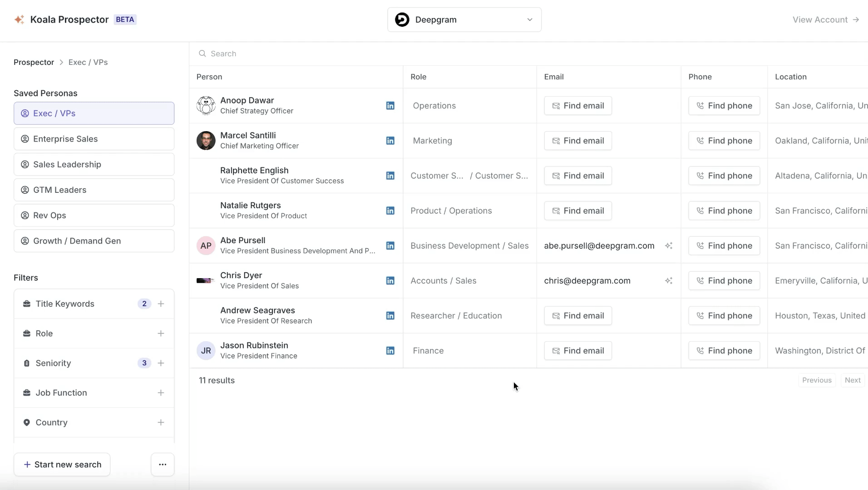Screen dimensions: 868x490
Task: Click sparkle icon beside abe.pursell@deepgram.com
Action: (669, 245)
